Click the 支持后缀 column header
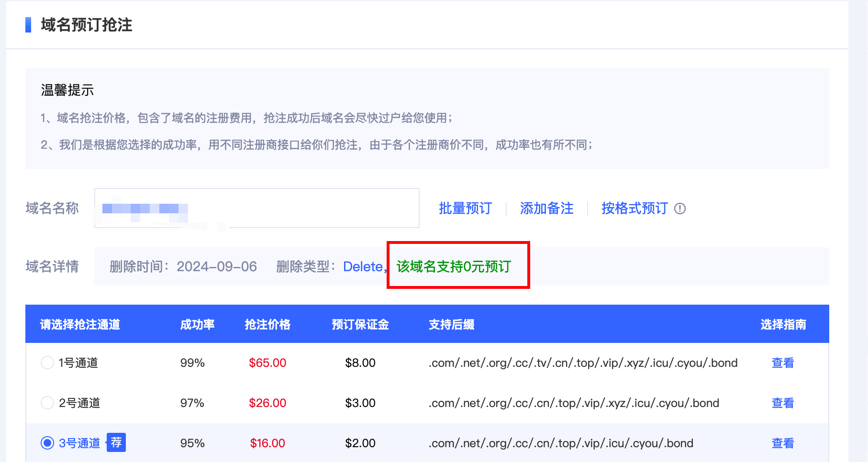The height and width of the screenshot is (462, 868). (451, 324)
